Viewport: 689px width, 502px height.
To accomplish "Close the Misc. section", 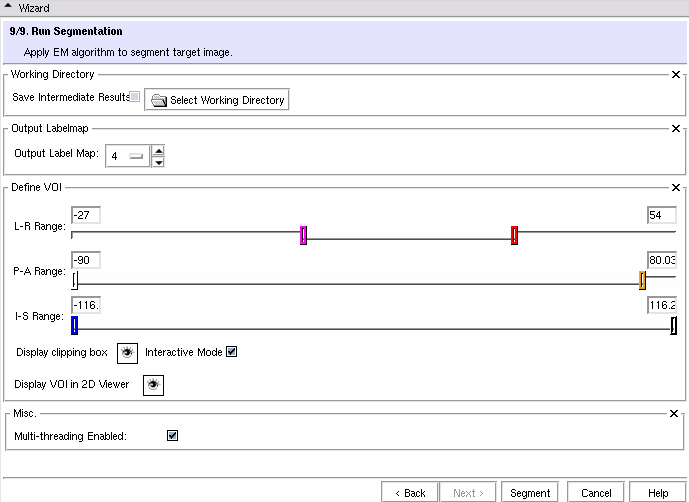I will [x=675, y=413].
